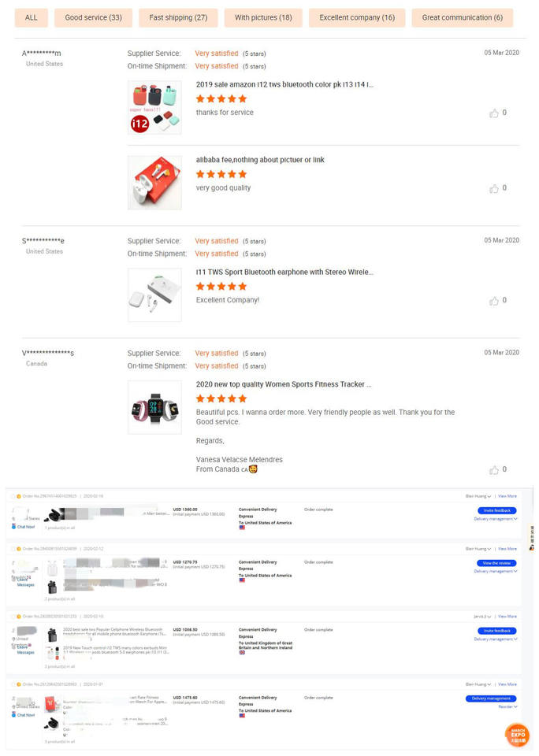Screen dimensions: 539x756
Task: Click thumbs-up on 'very good quality' review
Action: pyautogui.click(x=494, y=189)
